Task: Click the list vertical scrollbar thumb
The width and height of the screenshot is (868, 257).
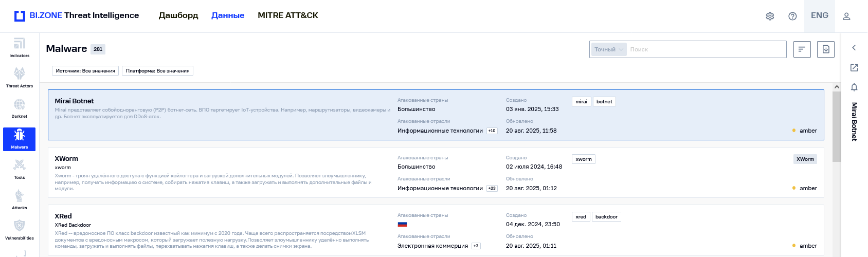Action: [837, 126]
